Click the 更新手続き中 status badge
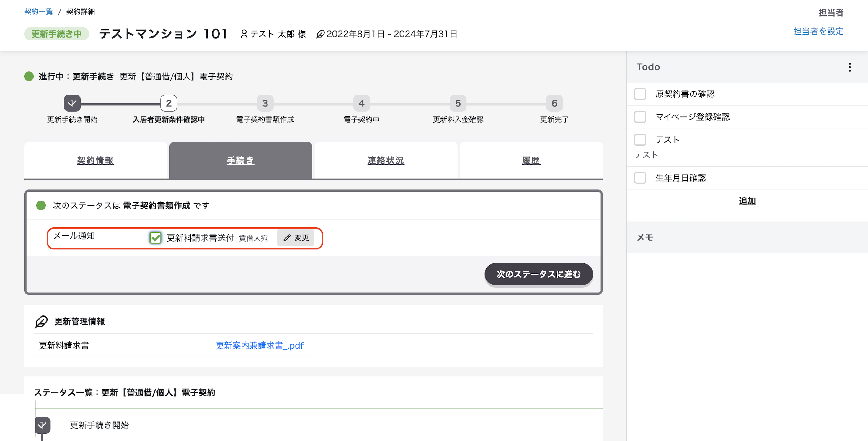Viewport: 868px width, 441px height. (57, 34)
